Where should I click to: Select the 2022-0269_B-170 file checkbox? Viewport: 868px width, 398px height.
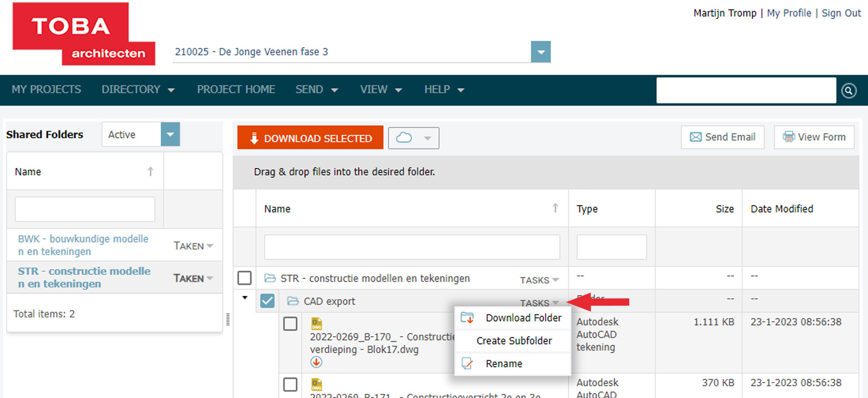(x=290, y=324)
